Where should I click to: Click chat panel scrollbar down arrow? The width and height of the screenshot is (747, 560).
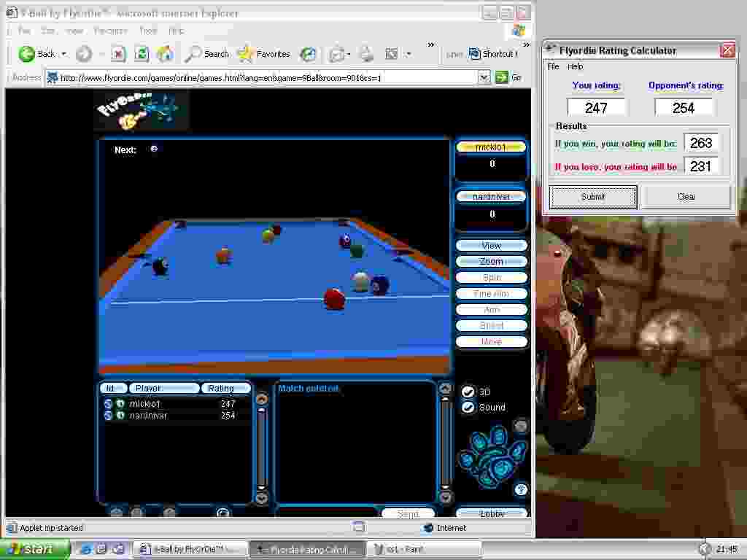tap(445, 497)
